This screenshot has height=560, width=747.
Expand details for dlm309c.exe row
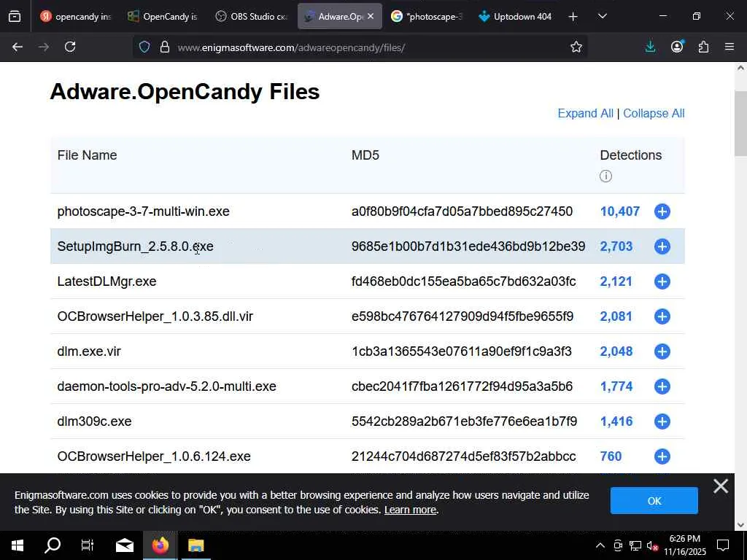(x=662, y=421)
